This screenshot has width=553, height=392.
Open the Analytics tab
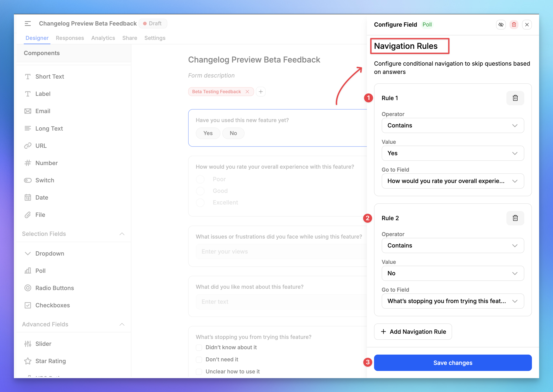pos(103,38)
